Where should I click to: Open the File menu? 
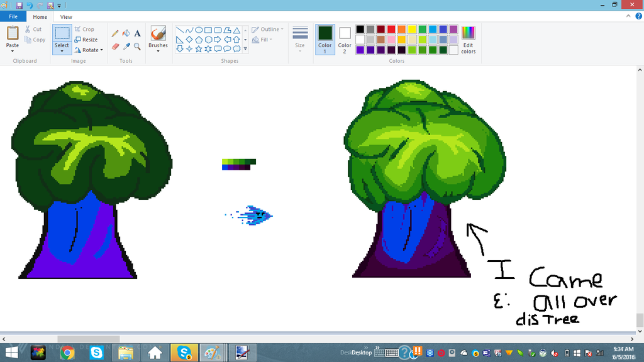tap(13, 17)
